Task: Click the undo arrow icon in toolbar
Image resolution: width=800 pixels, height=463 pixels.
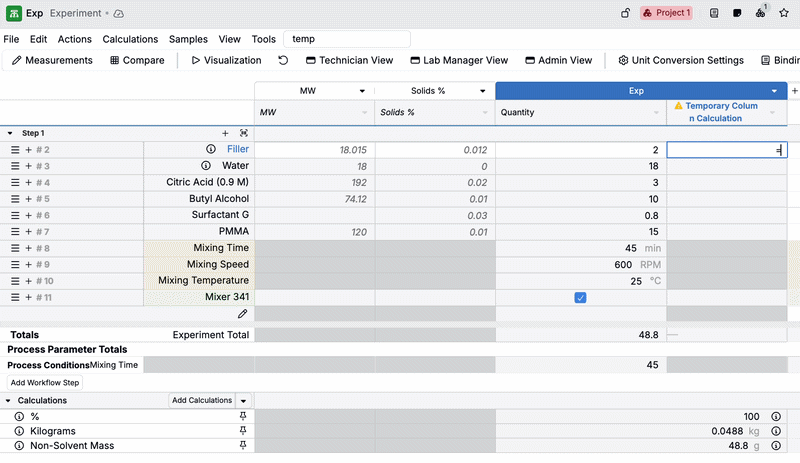Action: coord(283,60)
